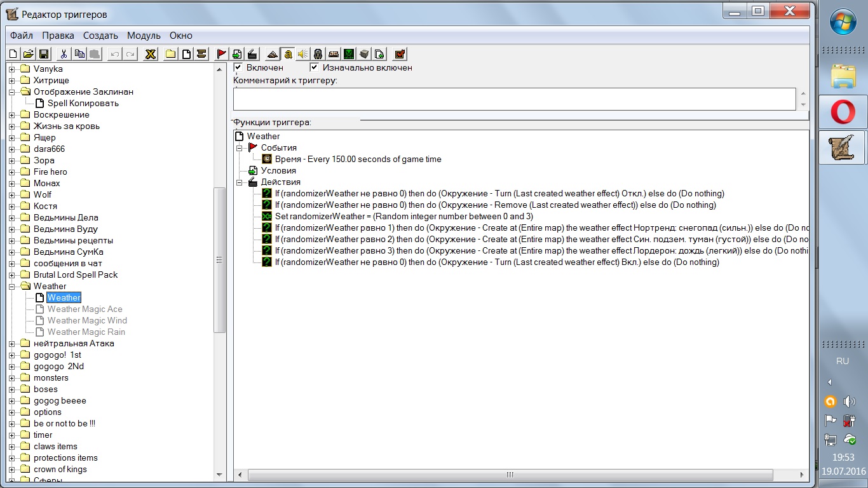Click the Cut scissors toolbar icon
The width and height of the screenshot is (868, 488).
pos(64,54)
